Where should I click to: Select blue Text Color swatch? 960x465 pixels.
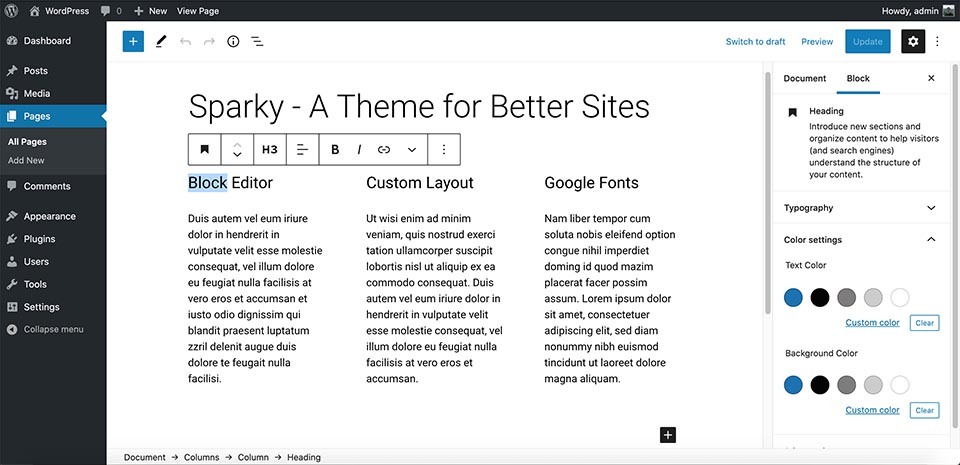(793, 298)
